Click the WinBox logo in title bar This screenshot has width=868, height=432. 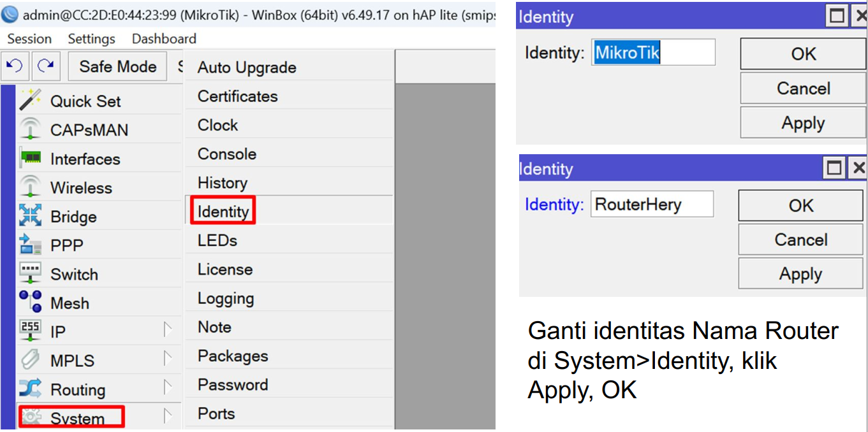[10, 14]
